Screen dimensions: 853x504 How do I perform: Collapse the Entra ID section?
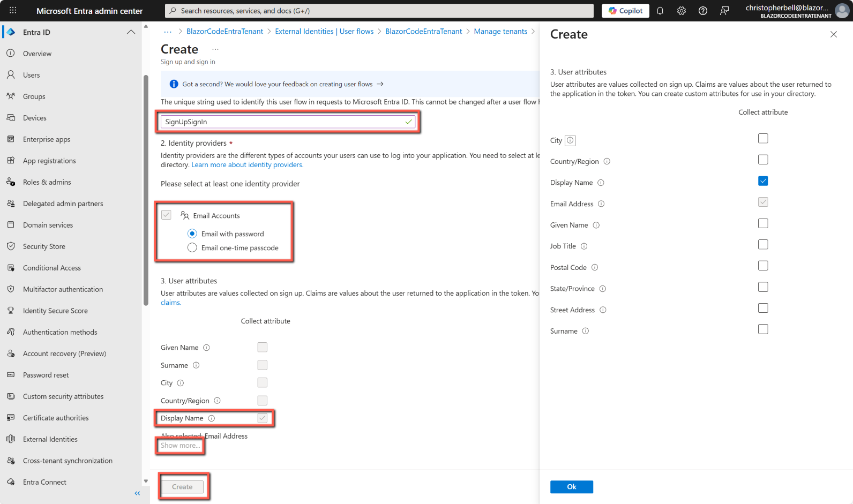click(131, 32)
